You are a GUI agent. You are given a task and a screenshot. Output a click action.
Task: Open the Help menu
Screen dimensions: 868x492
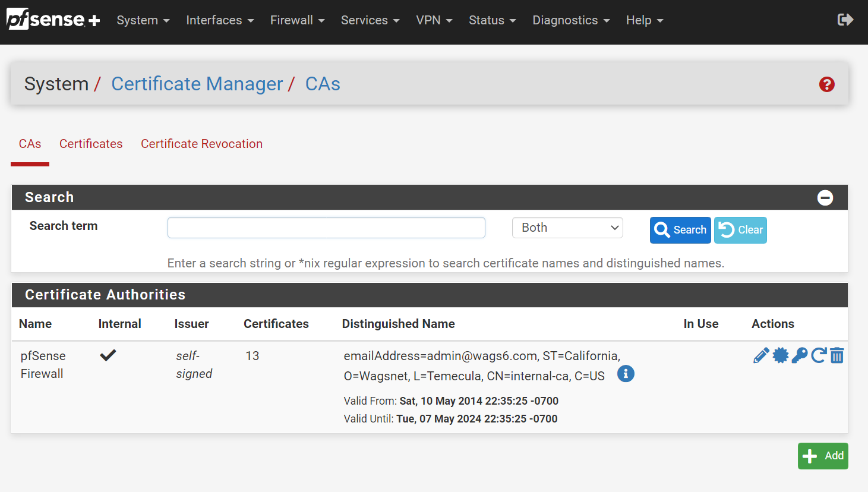645,20
